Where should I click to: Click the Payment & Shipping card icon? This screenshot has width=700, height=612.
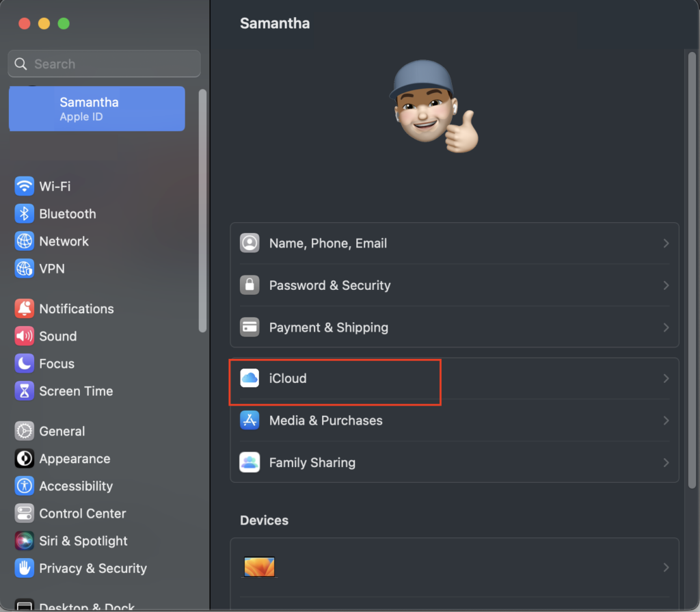250,328
